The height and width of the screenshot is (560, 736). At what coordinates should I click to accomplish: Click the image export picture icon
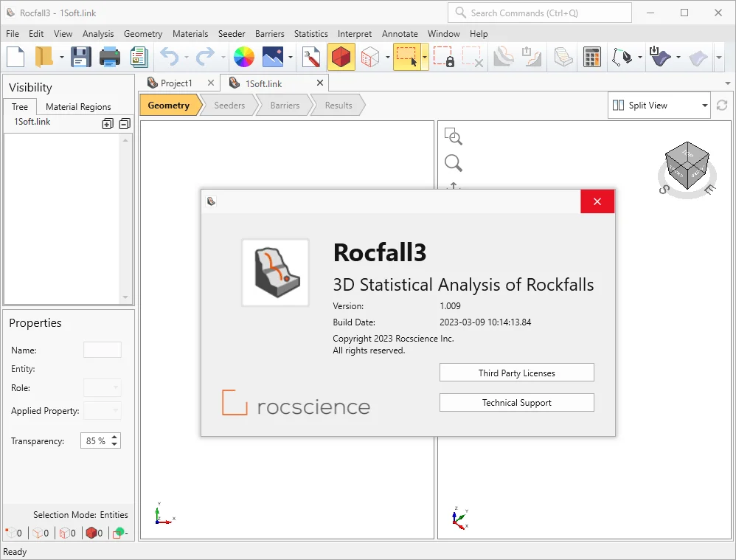pos(273,58)
